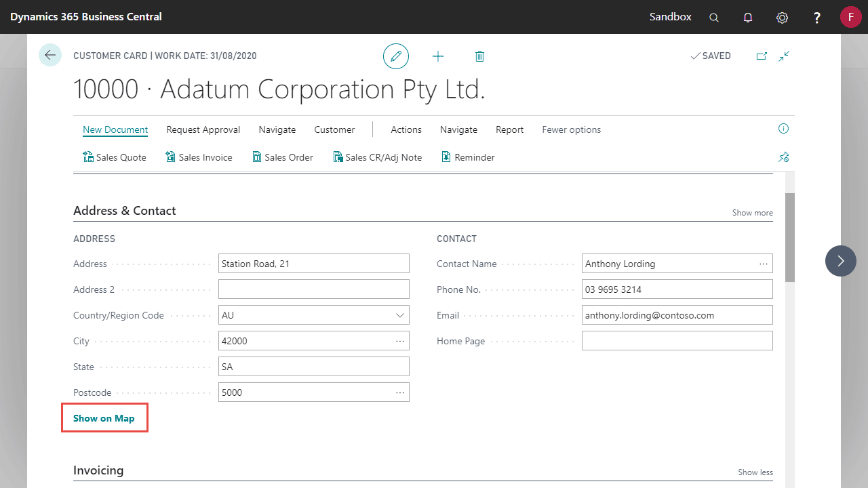The width and height of the screenshot is (868, 488).
Task: Click the Address field
Action: pyautogui.click(x=314, y=264)
